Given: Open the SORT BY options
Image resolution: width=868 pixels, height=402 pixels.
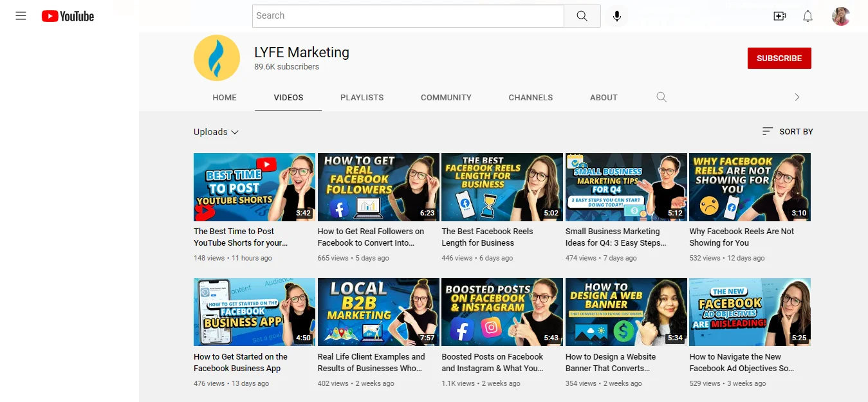Looking at the screenshot, I should 786,131.
